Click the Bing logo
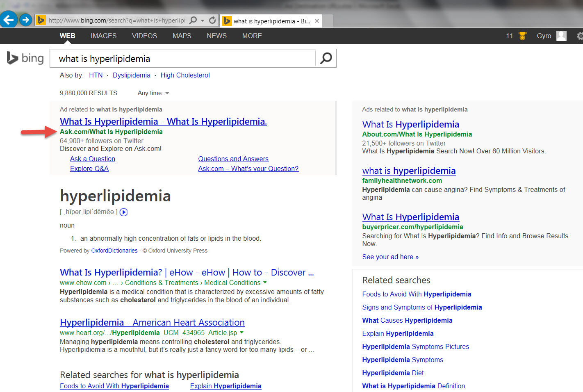Viewport: 583px width, 392px height. [25, 58]
